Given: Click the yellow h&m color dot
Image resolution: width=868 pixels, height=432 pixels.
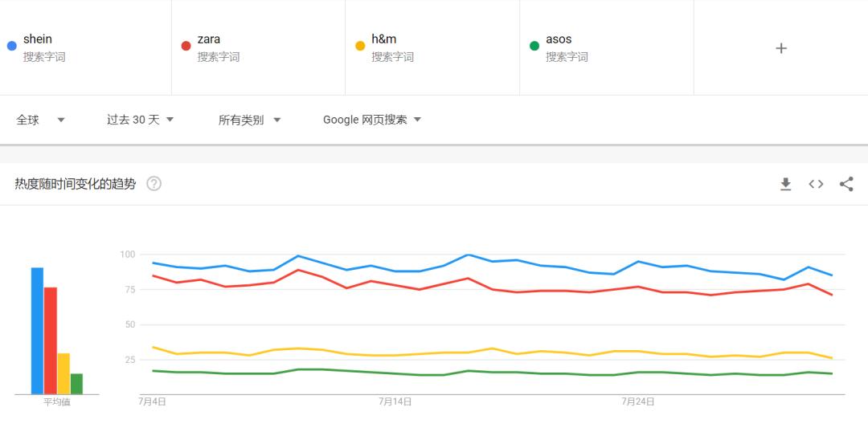Looking at the screenshot, I should (x=360, y=46).
